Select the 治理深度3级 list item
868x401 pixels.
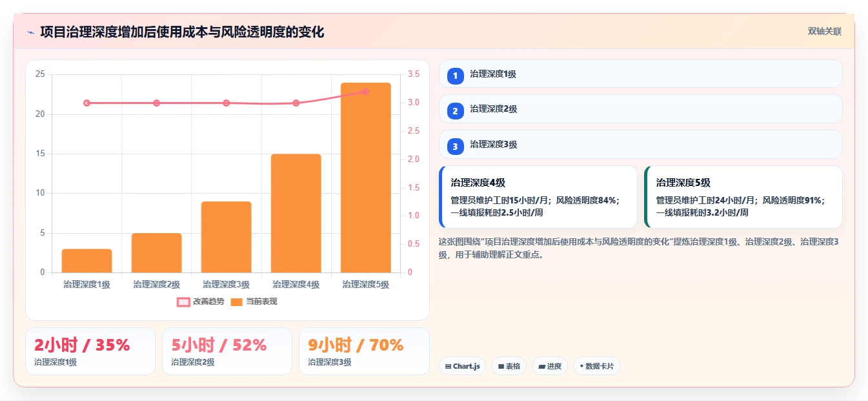(640, 145)
